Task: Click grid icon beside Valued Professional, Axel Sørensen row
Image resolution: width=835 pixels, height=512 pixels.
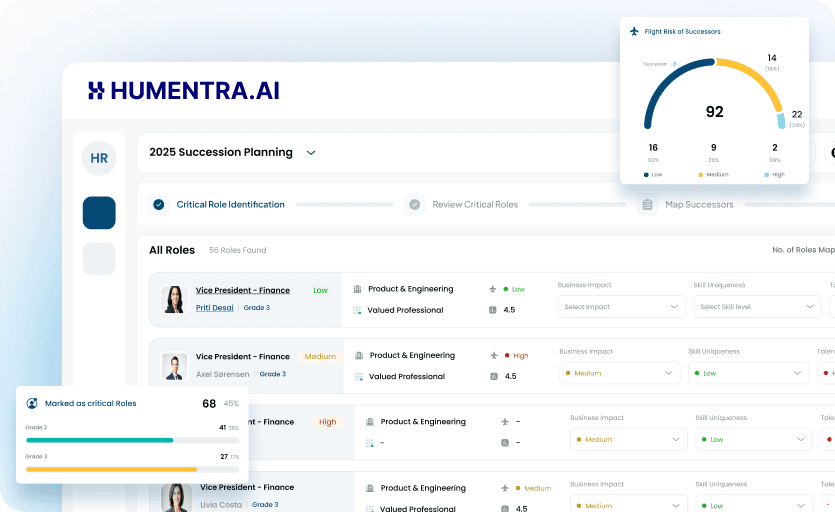Action: pyautogui.click(x=359, y=377)
